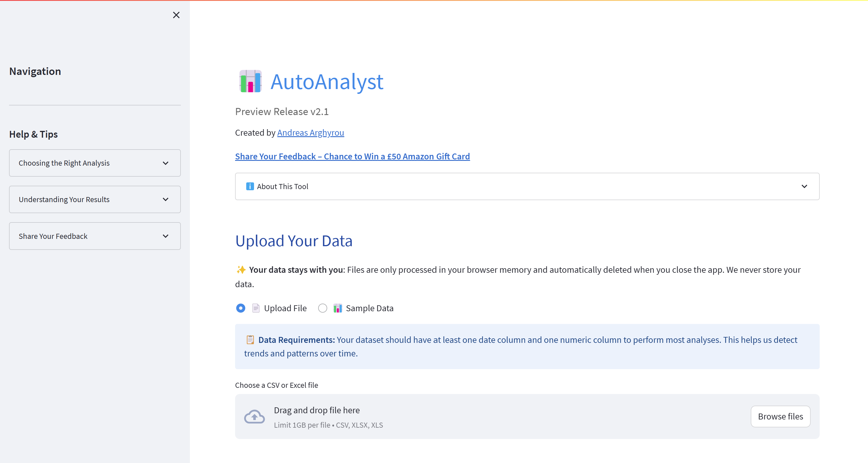This screenshot has height=463, width=868.
Task: Expand Understanding Your Results section
Action: point(95,200)
